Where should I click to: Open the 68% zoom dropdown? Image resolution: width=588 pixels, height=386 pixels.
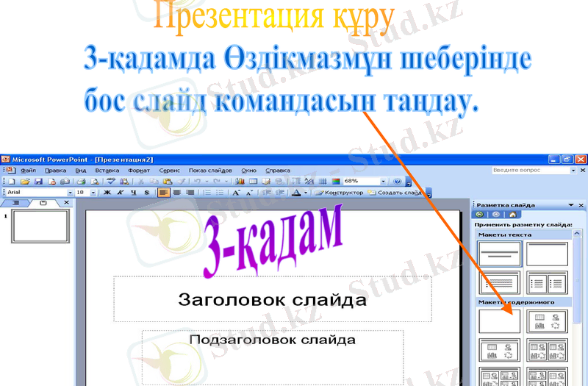(383, 182)
